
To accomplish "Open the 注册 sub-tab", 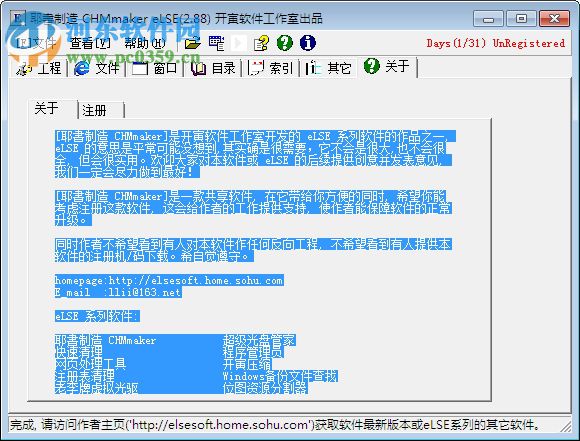I will click(101, 110).
